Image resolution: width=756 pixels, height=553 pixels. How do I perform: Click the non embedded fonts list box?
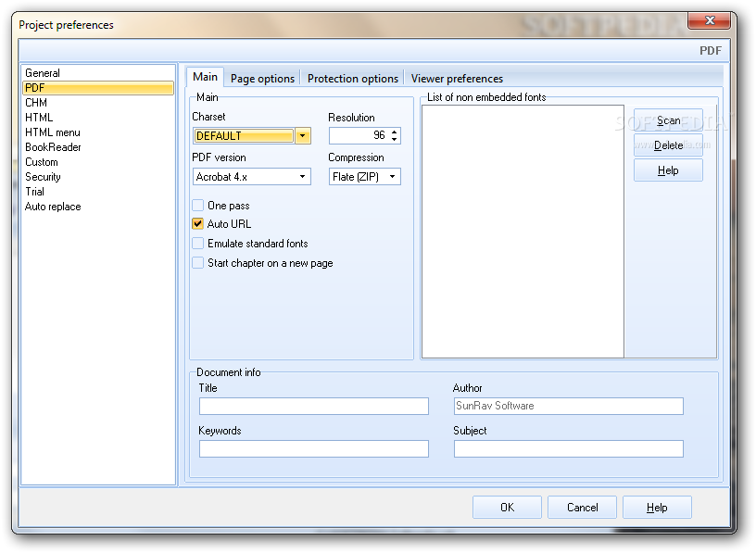click(x=523, y=232)
